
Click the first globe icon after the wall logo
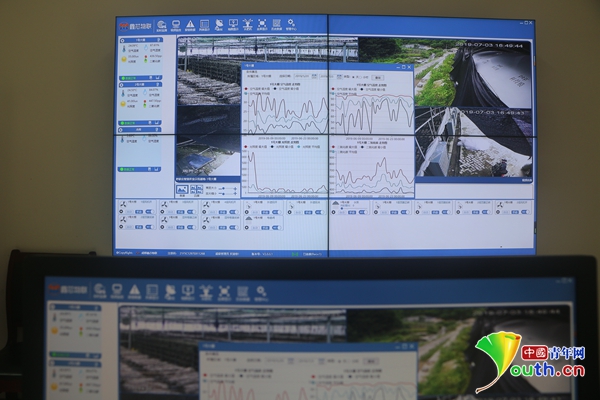click(163, 25)
